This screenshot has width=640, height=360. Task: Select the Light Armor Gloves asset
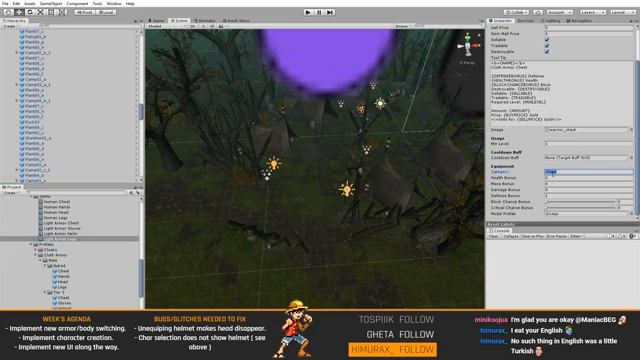[59, 229]
